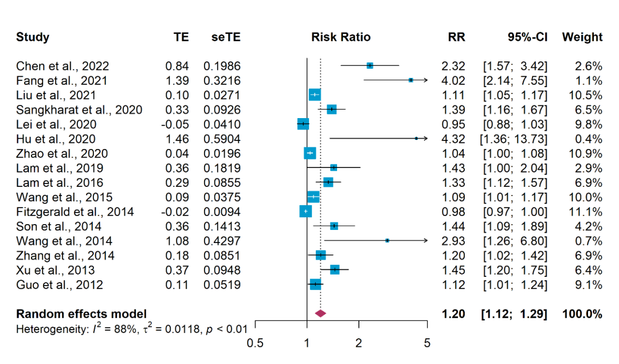Click the Sangkharat et al., 2020 label

[79, 110]
